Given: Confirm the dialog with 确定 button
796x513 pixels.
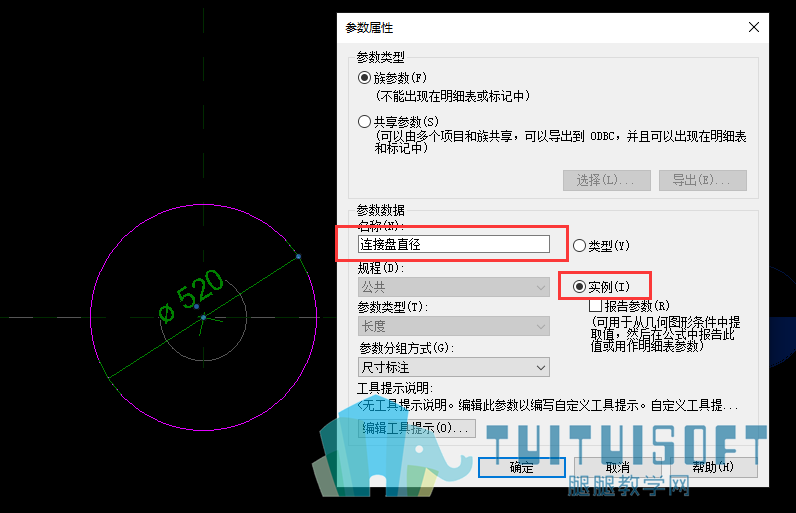Looking at the screenshot, I should pos(522,467).
